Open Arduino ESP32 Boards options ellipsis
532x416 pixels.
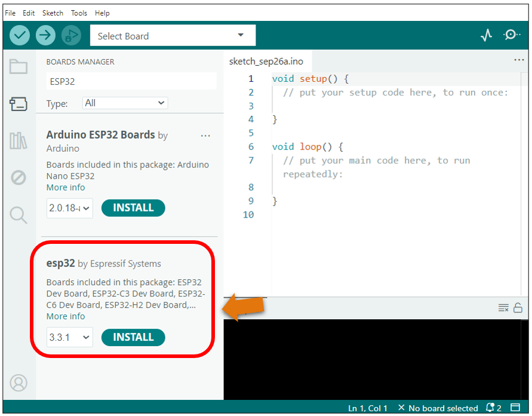[205, 136]
